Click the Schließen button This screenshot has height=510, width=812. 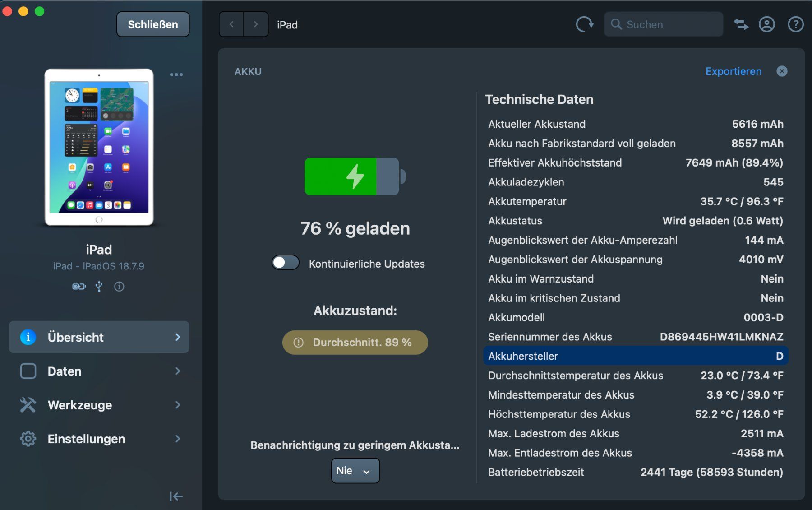(153, 24)
